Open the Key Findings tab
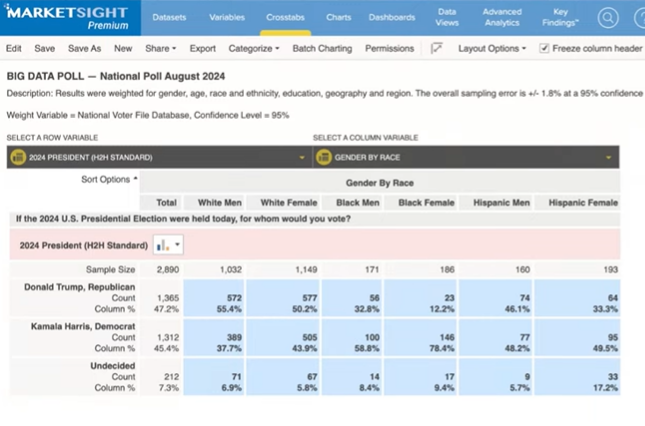Image resolution: width=645 pixels, height=426 pixels. [560, 17]
